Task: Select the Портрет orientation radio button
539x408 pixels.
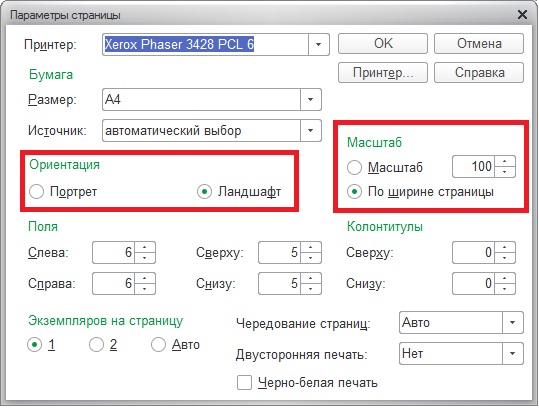Action: [36, 191]
